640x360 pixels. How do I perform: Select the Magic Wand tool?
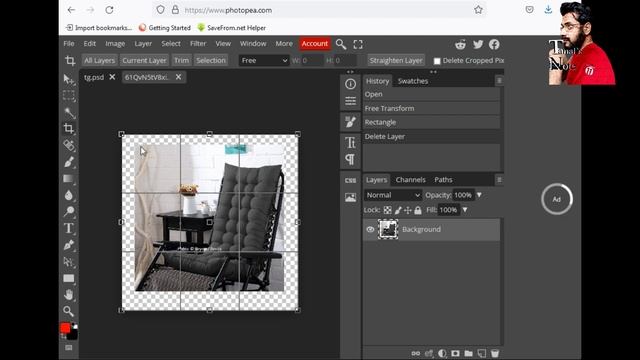tap(69, 112)
